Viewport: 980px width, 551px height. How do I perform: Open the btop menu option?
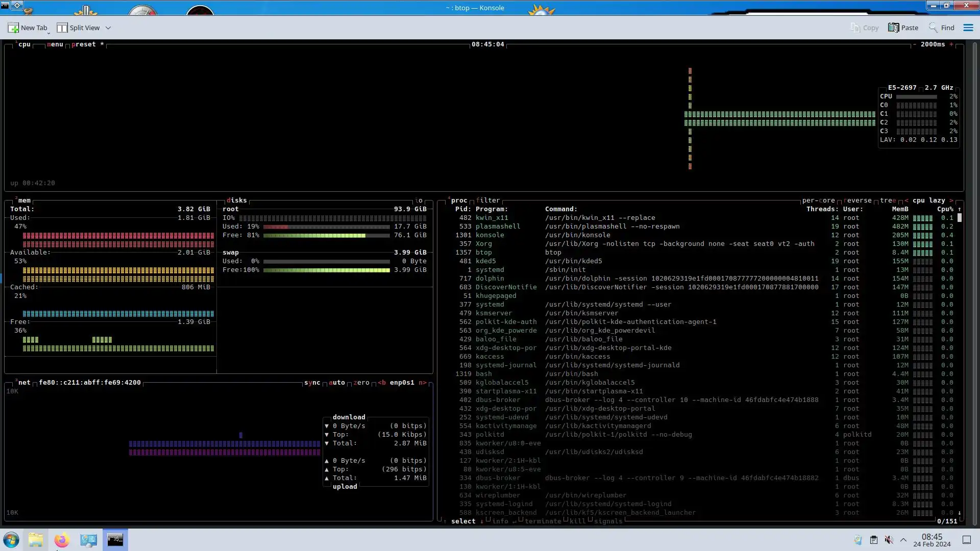55,44
